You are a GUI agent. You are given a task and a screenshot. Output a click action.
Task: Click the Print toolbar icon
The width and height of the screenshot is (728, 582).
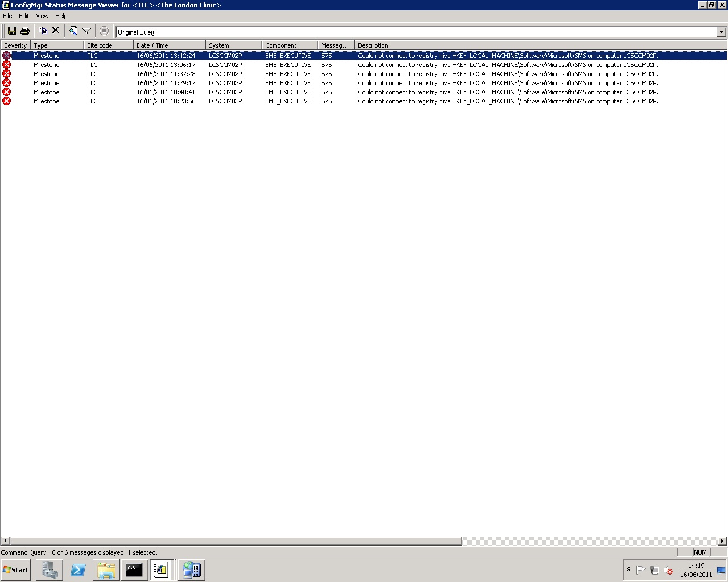pos(25,31)
